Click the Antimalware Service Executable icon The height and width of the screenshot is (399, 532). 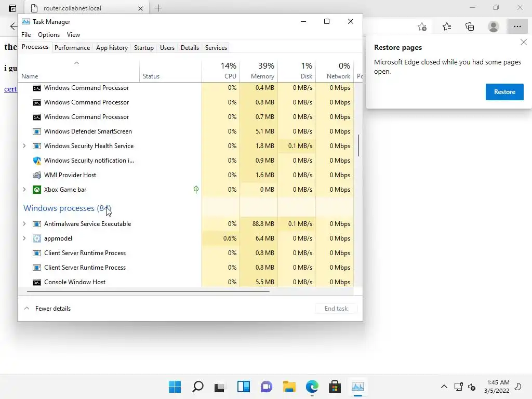[x=37, y=224]
